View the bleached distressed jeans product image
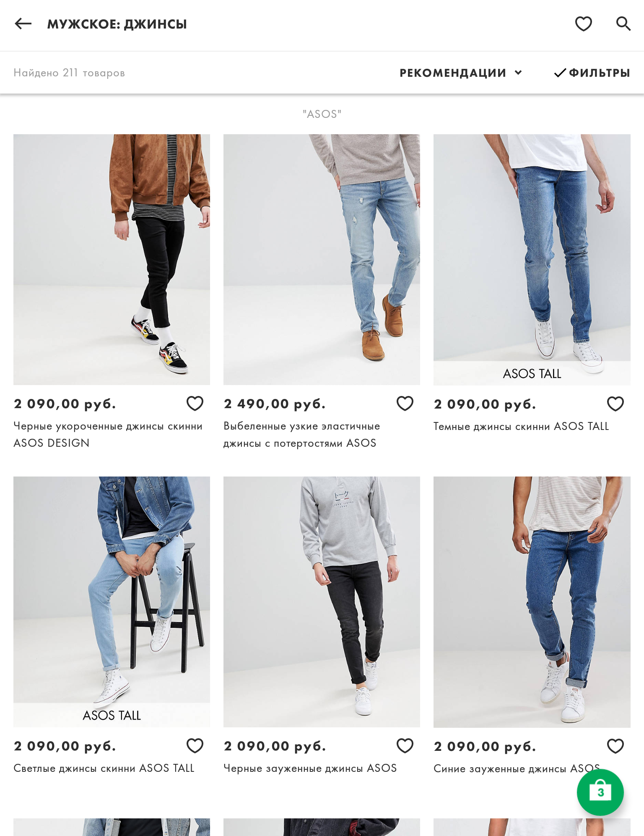 coord(322,260)
